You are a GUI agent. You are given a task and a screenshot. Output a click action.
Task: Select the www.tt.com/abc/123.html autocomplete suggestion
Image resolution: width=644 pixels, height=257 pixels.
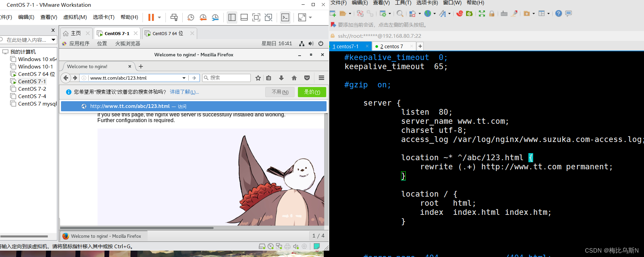[194, 106]
